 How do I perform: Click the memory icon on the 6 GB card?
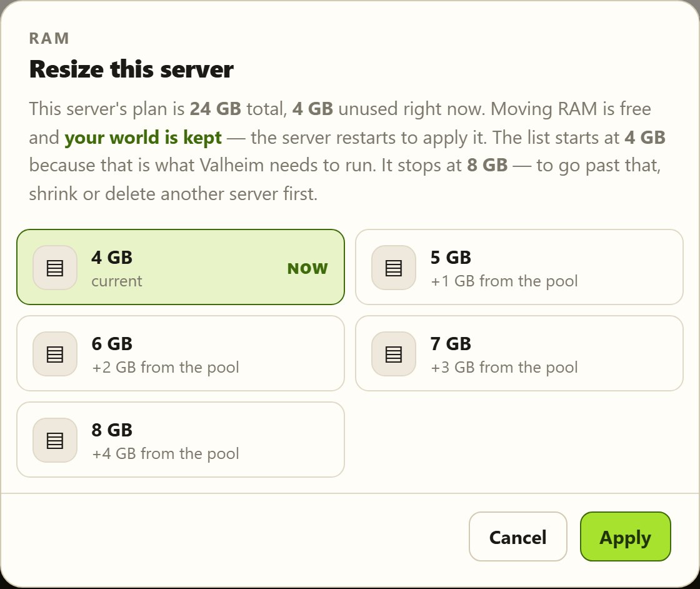pos(55,354)
